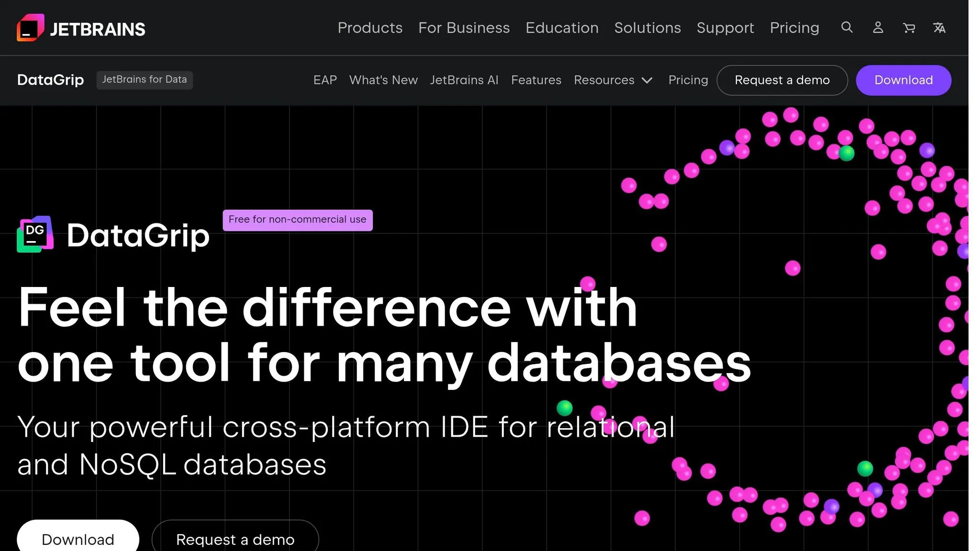Go to the Features page

pyautogui.click(x=536, y=80)
